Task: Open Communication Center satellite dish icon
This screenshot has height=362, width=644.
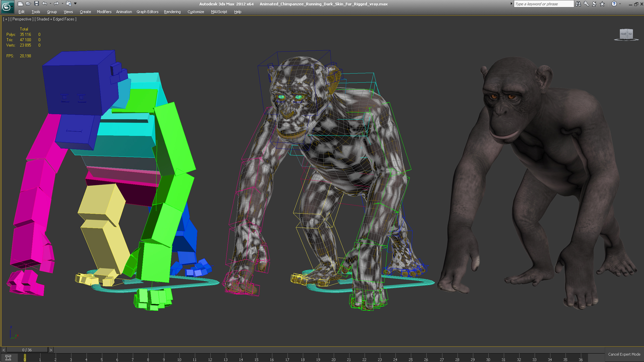Action: coord(594,4)
